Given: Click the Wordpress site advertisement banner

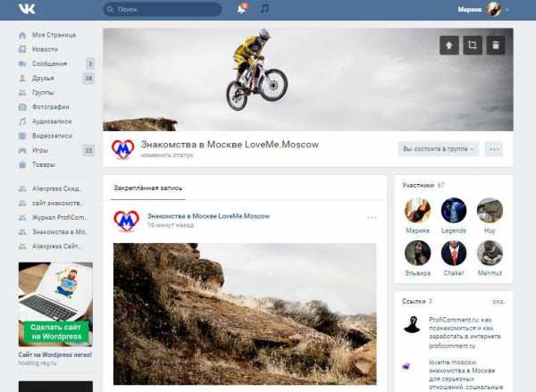Looking at the screenshot, I should click(x=55, y=304).
